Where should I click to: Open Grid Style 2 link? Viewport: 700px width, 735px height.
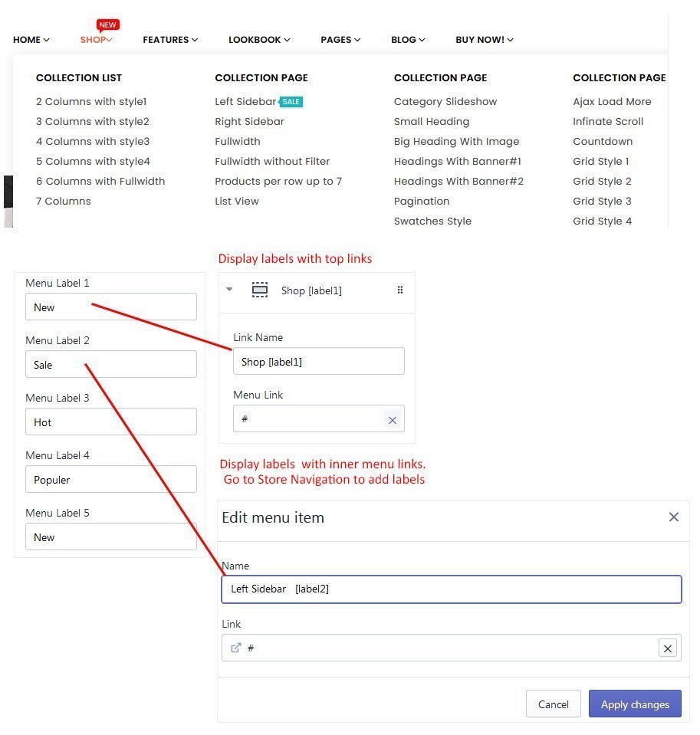click(x=602, y=181)
